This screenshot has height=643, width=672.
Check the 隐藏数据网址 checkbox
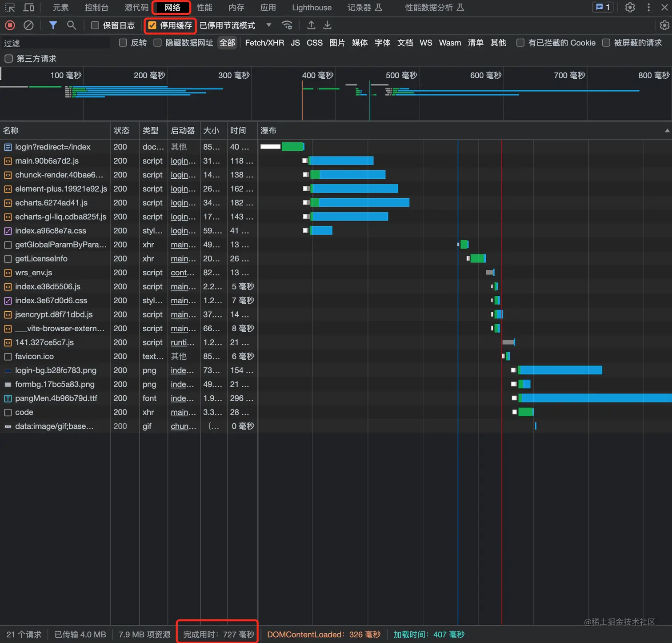tap(157, 43)
